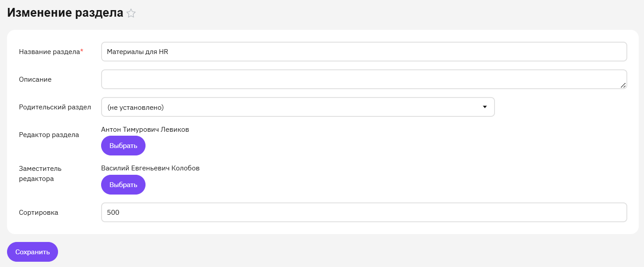Click the red required asterisk by Название раздела
644x267 pixels.
tap(82, 51)
